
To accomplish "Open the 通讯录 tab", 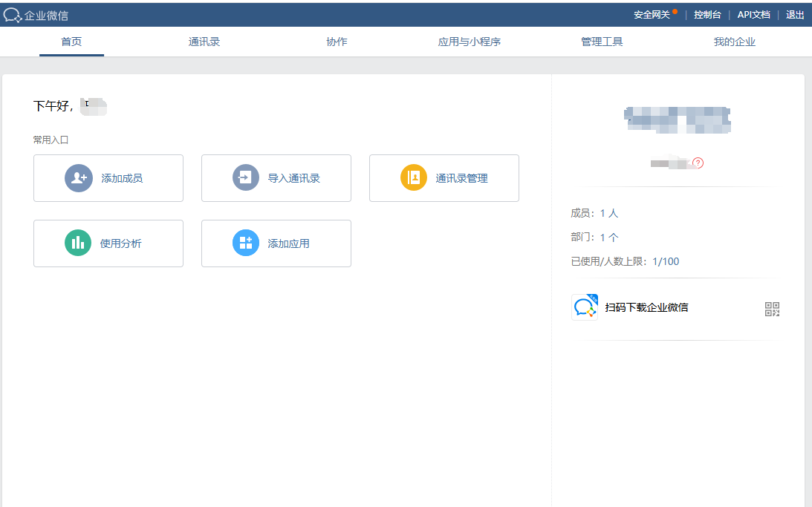I will (204, 42).
